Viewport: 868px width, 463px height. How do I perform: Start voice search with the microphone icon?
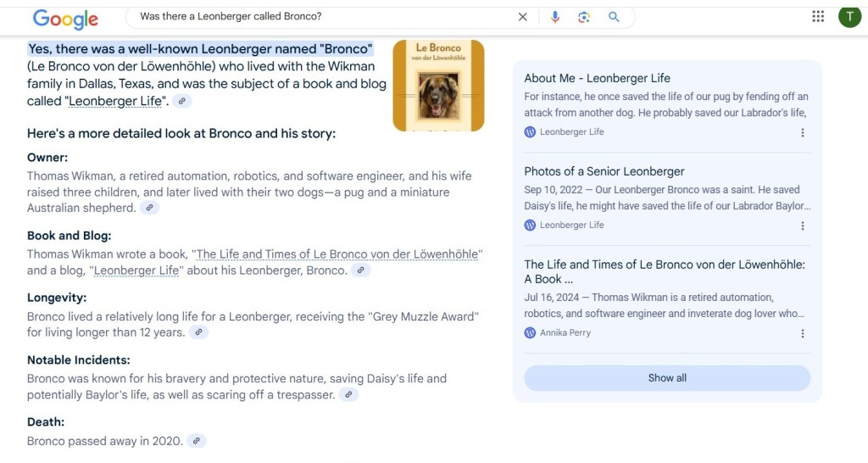pos(554,17)
